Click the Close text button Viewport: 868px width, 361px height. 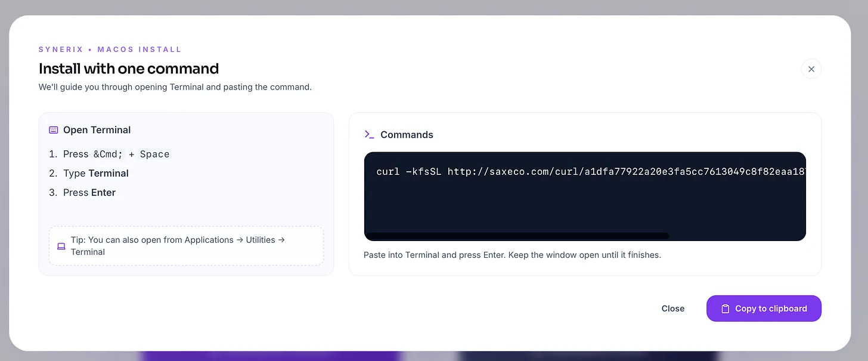coord(672,308)
